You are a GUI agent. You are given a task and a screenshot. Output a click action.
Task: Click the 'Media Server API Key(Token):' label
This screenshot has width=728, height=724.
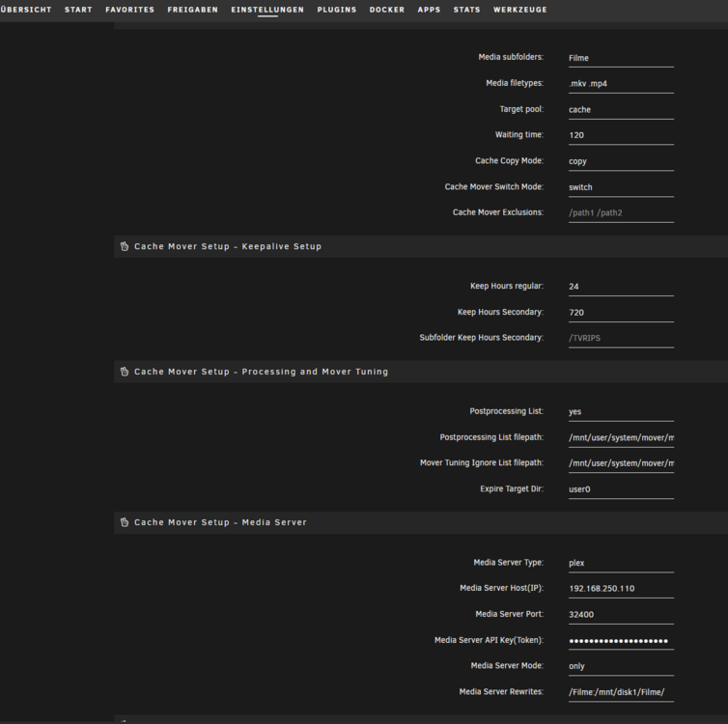tap(489, 640)
